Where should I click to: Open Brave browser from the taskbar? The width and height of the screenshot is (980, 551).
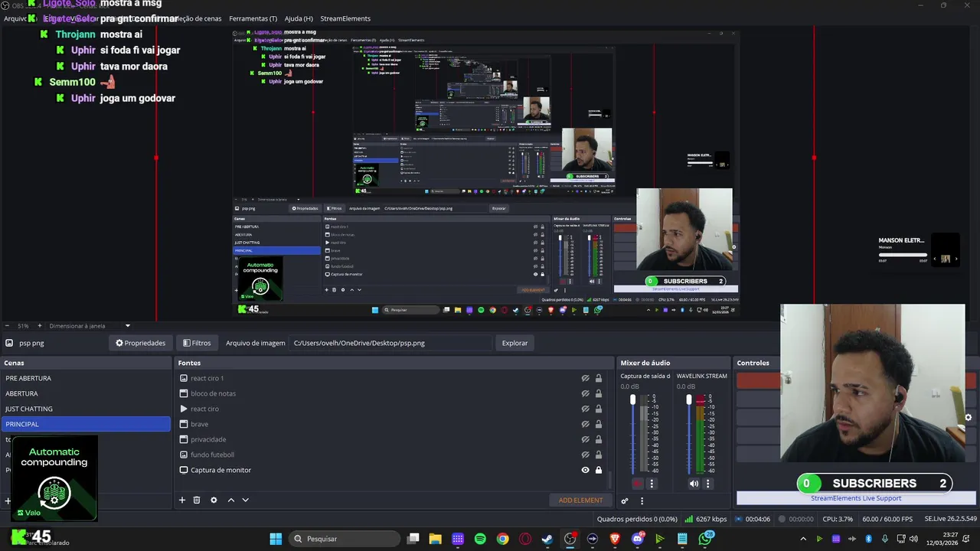pos(615,539)
